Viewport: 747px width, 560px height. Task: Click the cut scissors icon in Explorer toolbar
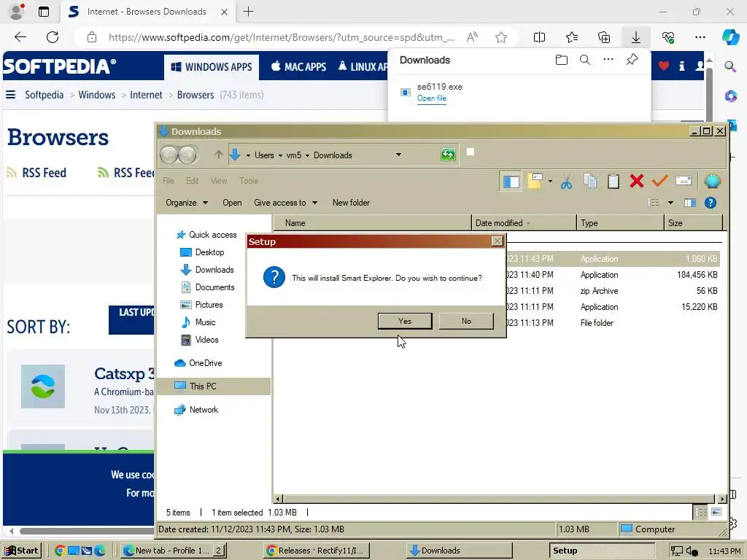click(x=566, y=182)
